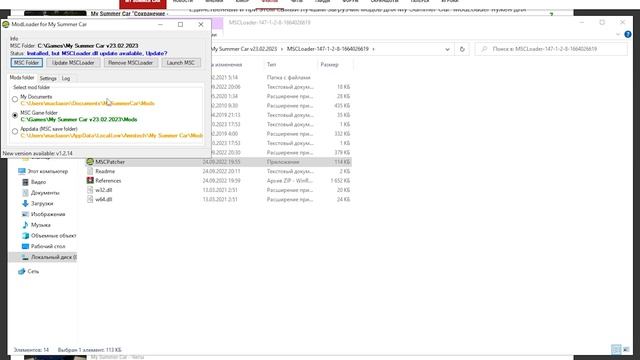This screenshot has width=640, height=360.
Task: Open Рабочий стол in navigation pane
Action: (48, 247)
